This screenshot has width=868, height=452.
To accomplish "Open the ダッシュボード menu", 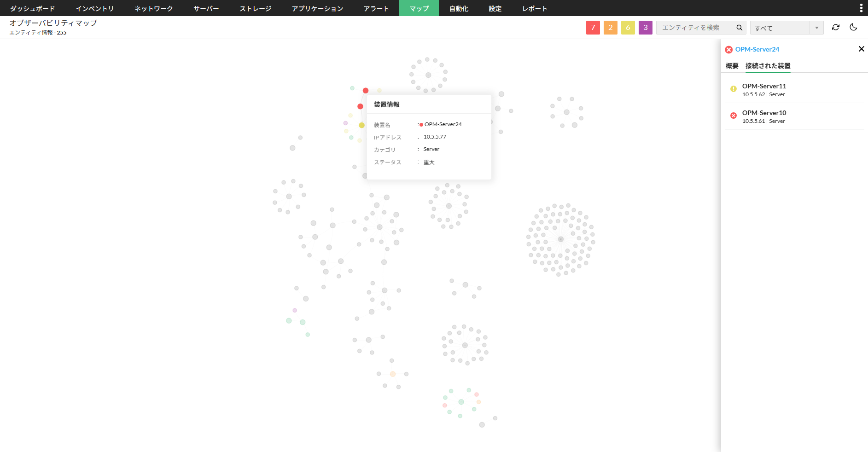I will click(32, 8).
